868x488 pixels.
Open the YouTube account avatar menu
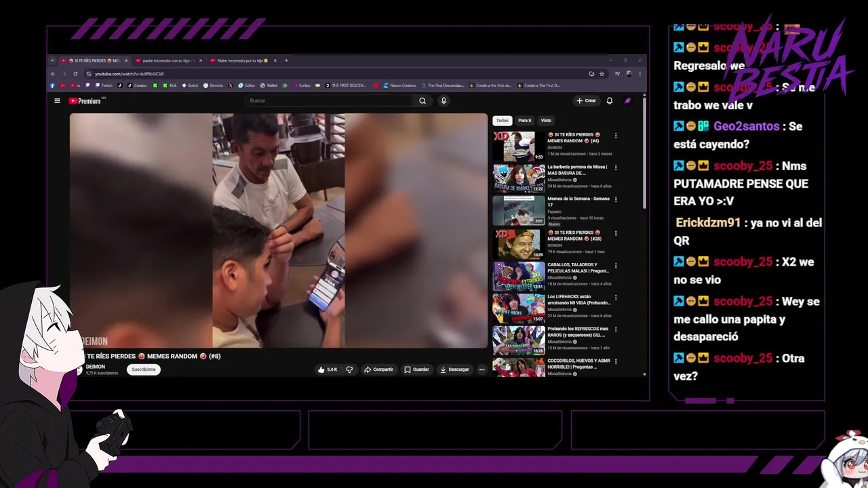[628, 101]
